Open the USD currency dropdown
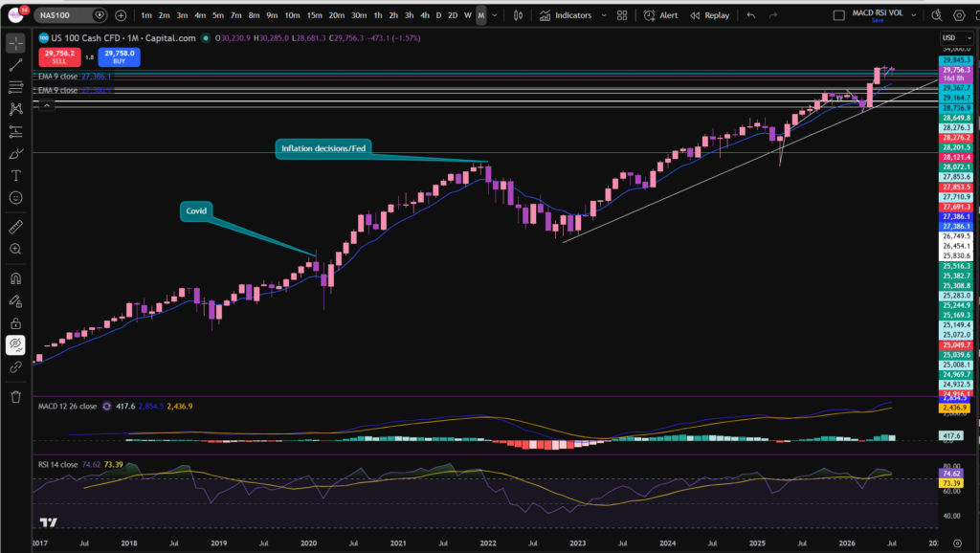 pyautogui.click(x=956, y=38)
